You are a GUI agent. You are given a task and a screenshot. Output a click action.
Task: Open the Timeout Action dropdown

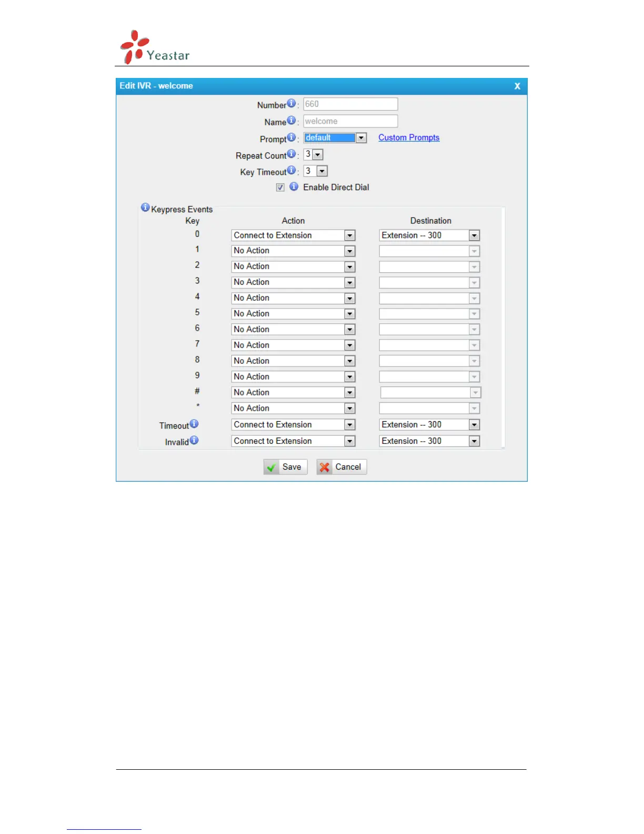293,425
